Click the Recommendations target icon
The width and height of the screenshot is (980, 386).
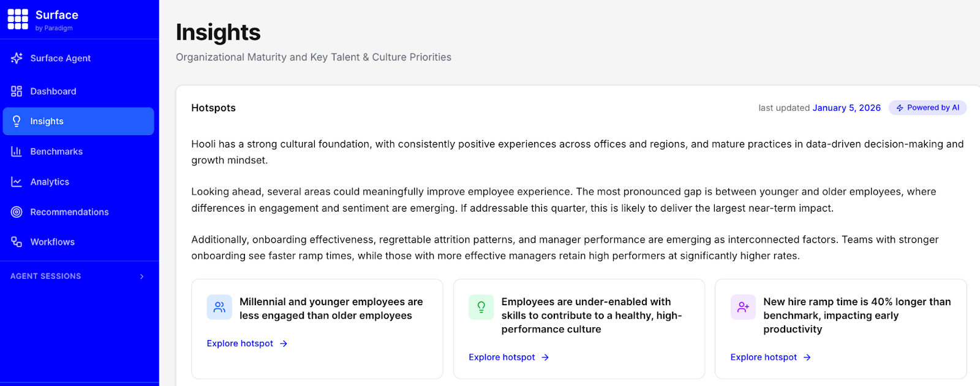click(17, 212)
